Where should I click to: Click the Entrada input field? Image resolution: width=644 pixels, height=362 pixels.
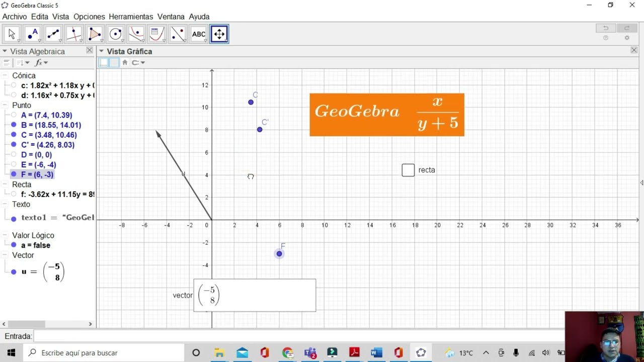click(299, 336)
